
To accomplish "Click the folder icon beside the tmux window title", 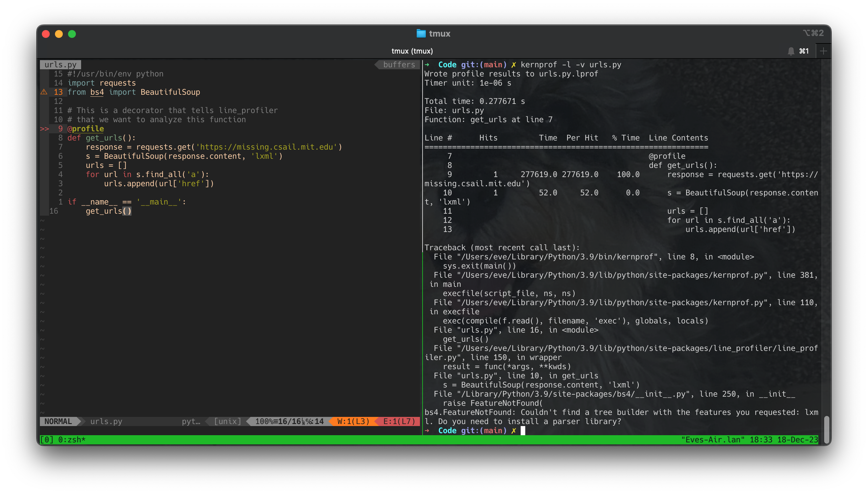I will point(421,34).
